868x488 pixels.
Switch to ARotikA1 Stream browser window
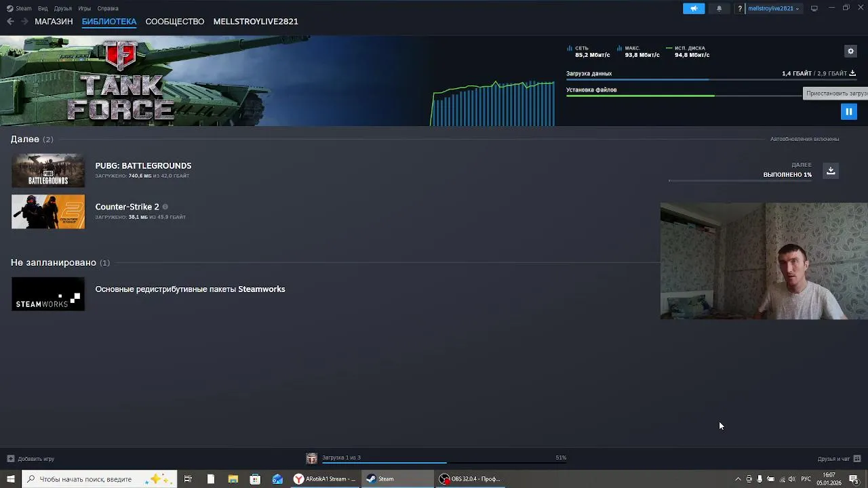pos(325,479)
